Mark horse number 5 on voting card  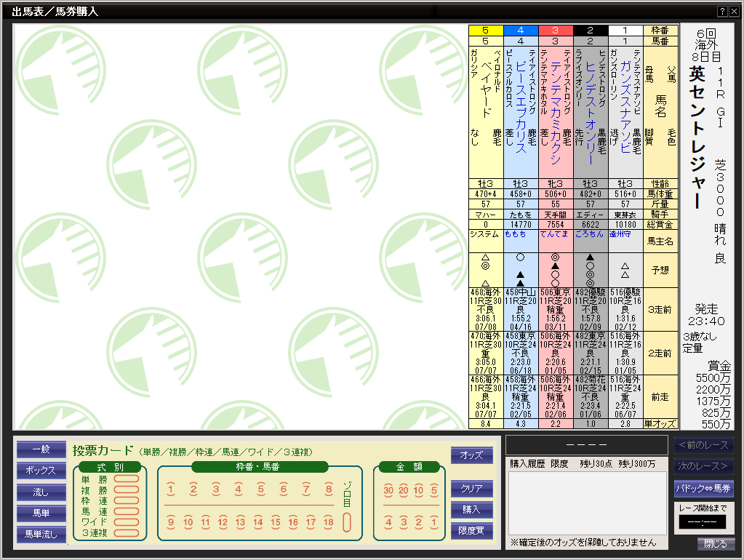click(261, 489)
